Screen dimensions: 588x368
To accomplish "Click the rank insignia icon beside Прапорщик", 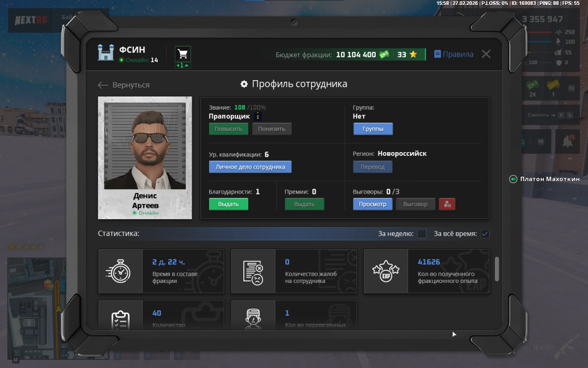I will point(258,116).
